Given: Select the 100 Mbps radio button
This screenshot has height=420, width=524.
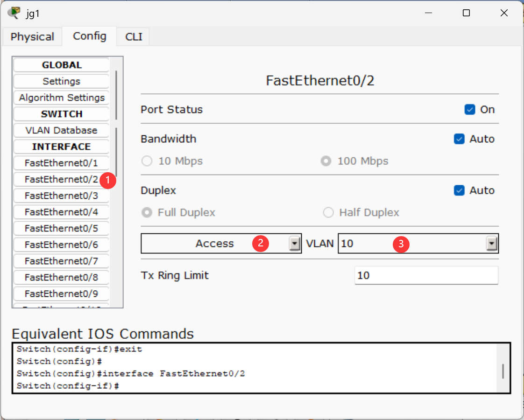Looking at the screenshot, I should 326,161.
